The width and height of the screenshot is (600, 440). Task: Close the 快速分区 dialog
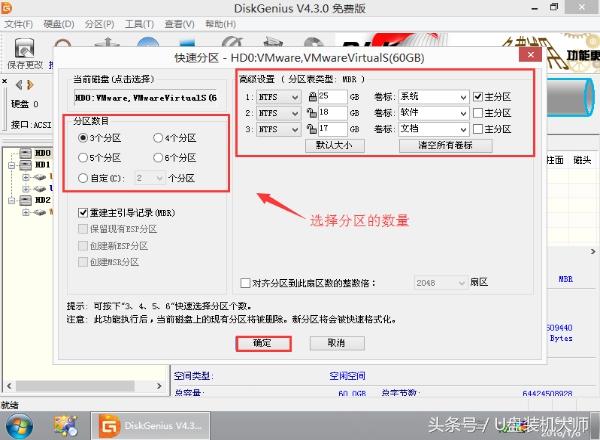(x=530, y=55)
